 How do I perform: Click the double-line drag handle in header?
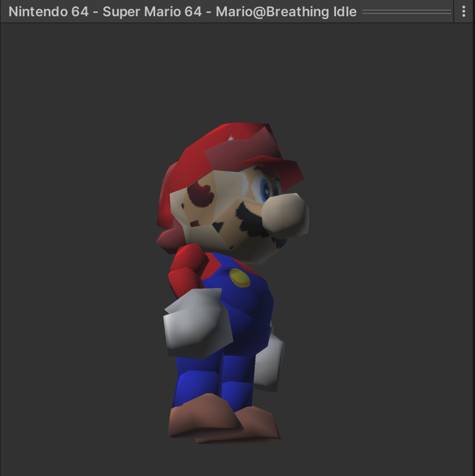click(407, 12)
